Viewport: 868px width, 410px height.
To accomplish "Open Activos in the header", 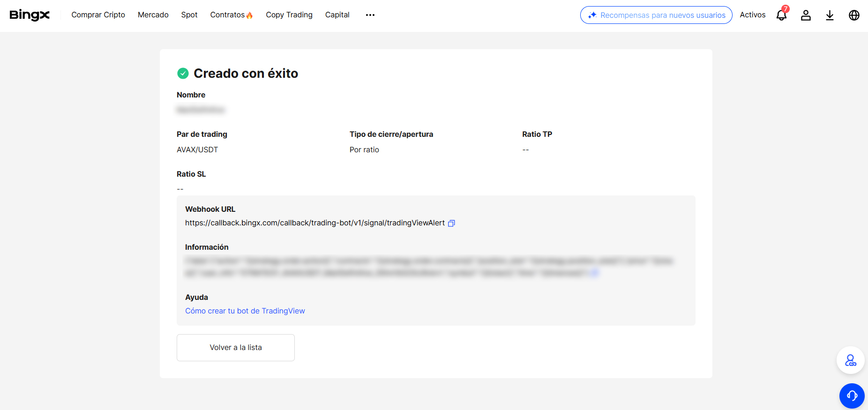I will [x=752, y=15].
